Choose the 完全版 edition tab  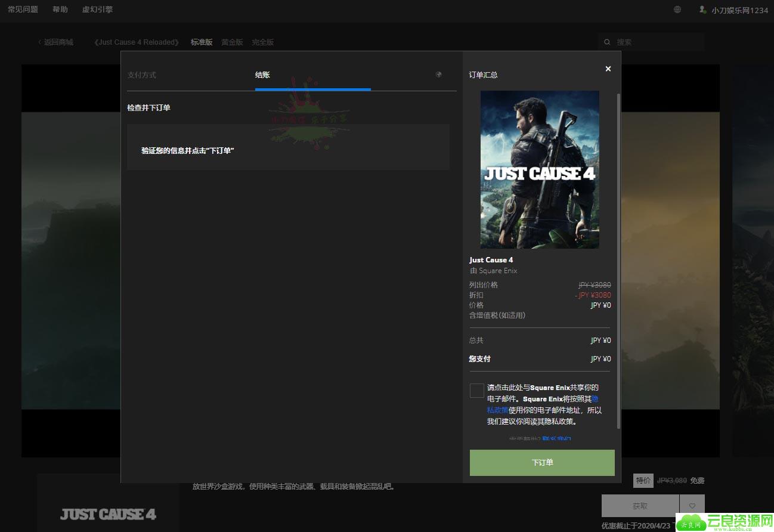click(x=262, y=42)
